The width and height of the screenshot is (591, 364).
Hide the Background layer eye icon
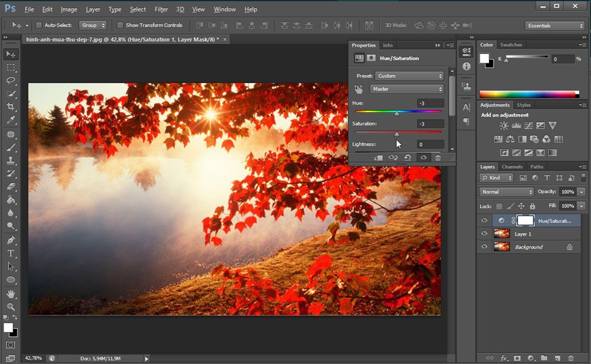tap(484, 246)
